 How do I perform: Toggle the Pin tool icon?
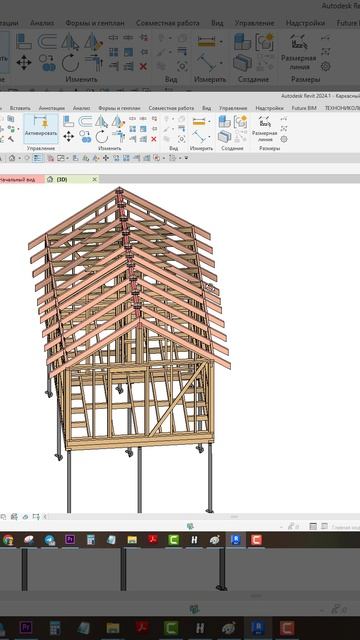[x=153, y=129]
